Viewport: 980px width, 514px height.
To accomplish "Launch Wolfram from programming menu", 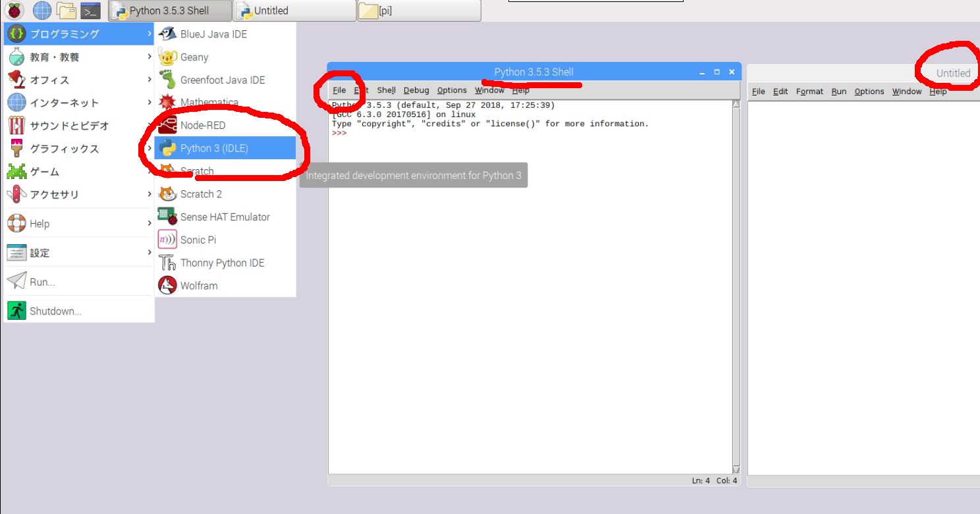I will [198, 286].
